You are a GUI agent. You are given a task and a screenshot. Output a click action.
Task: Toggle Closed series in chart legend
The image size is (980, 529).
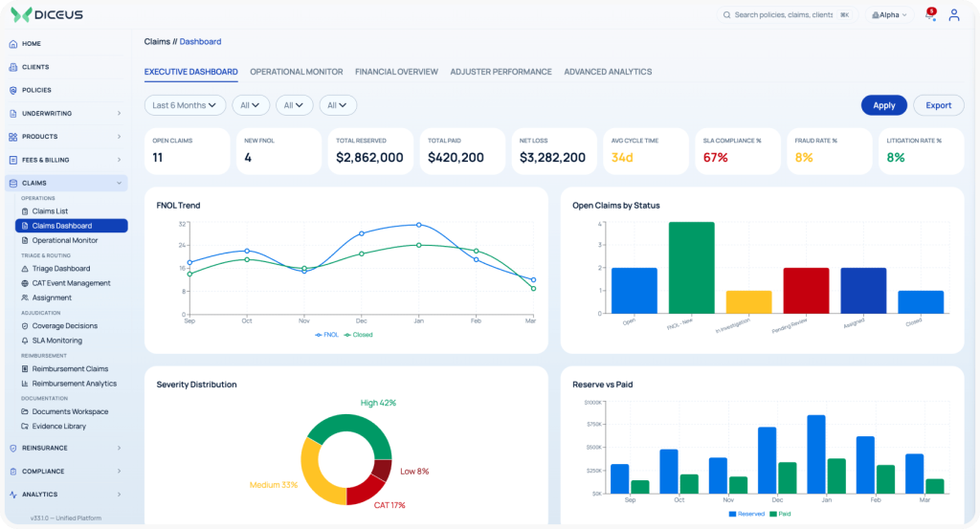358,335
